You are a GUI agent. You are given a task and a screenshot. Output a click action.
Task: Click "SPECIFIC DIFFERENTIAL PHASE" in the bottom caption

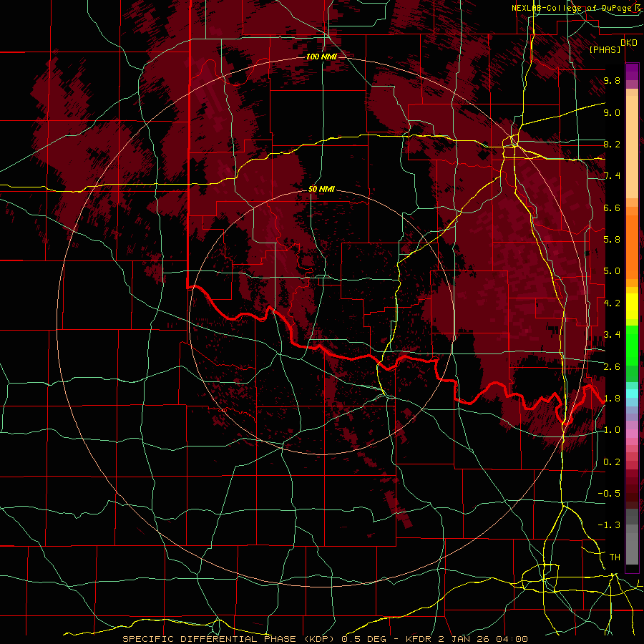tap(209, 639)
